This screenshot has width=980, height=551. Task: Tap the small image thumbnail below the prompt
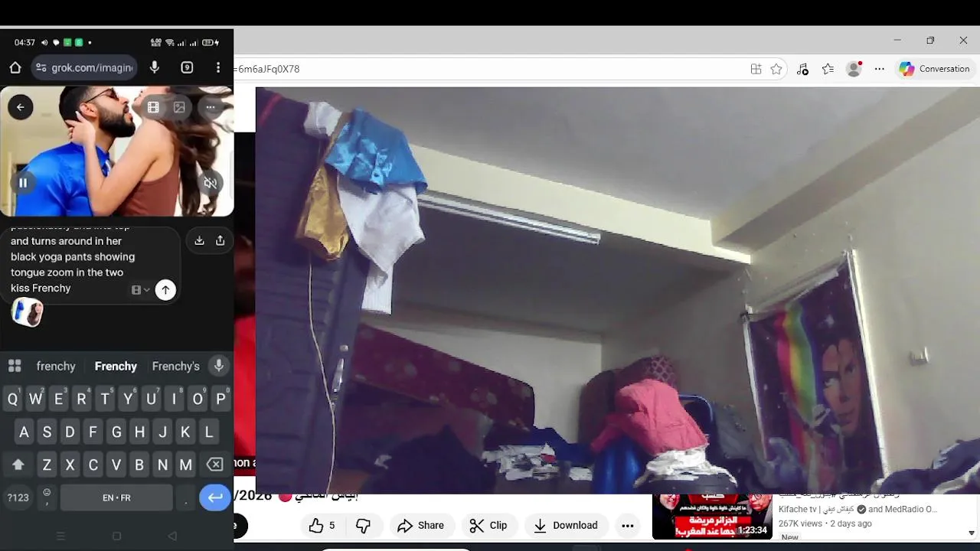pos(28,312)
